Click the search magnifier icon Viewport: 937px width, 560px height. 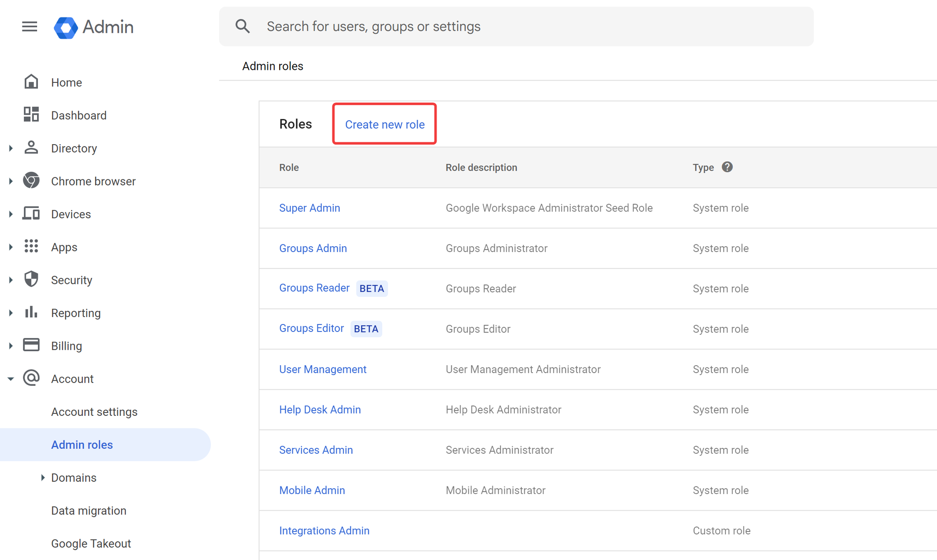coord(242,26)
